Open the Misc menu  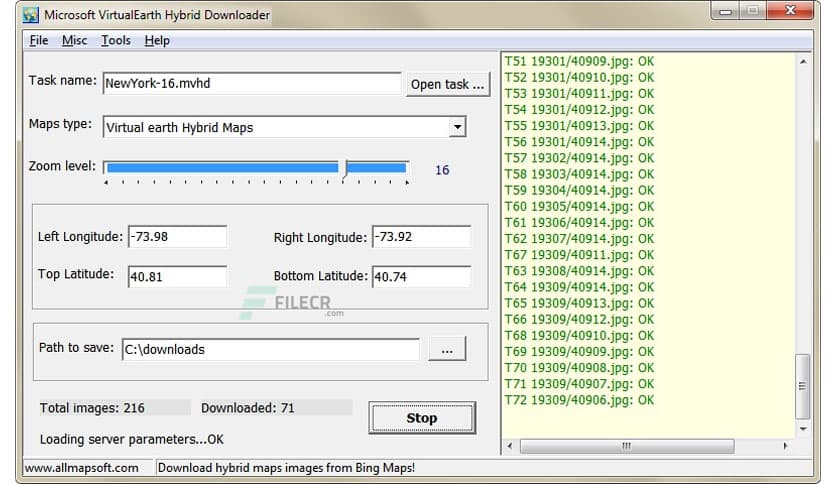pos(74,41)
